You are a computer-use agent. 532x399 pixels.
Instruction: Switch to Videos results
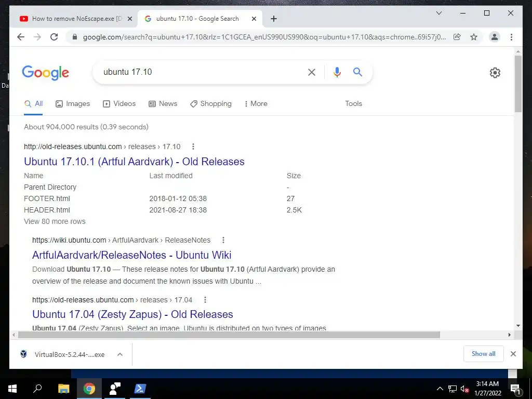pos(119,104)
